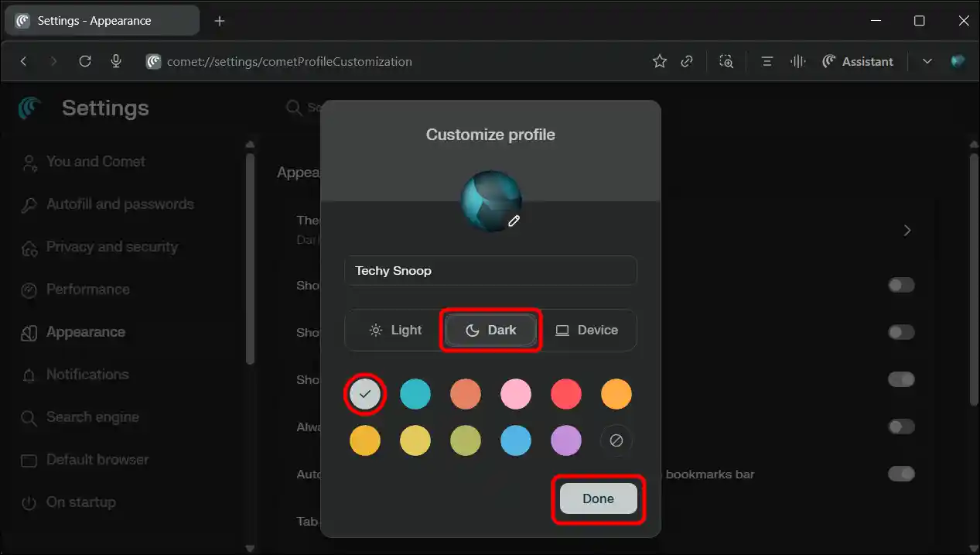Click the microphone voice search icon
The image size is (980, 555).
pyautogui.click(x=116, y=61)
